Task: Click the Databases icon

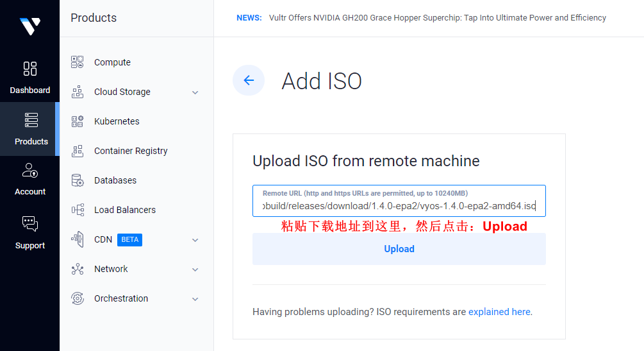Action: 77,180
